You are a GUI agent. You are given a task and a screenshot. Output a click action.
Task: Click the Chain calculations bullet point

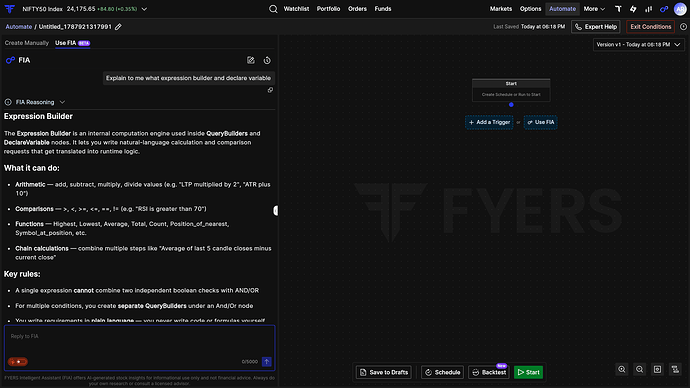point(143,253)
